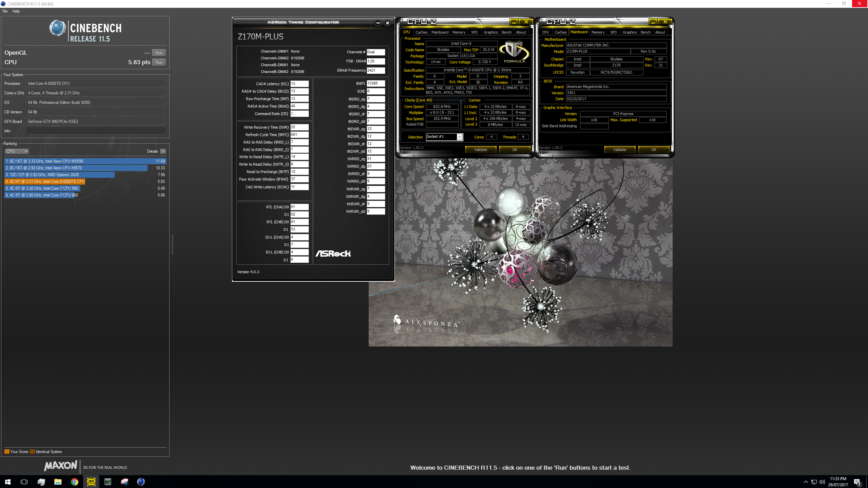
Task: Select the AMD Opteron 2435 ranking row
Action: click(85, 175)
